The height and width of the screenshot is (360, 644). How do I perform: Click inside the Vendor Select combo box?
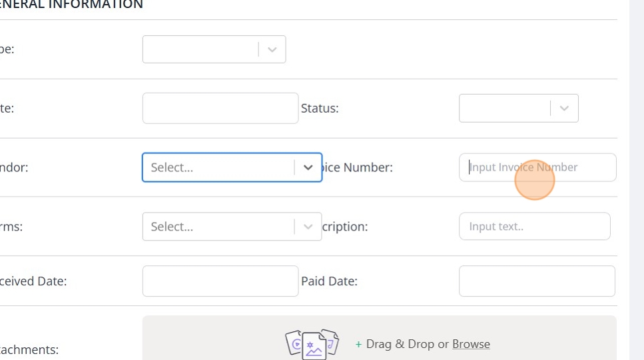(218, 167)
